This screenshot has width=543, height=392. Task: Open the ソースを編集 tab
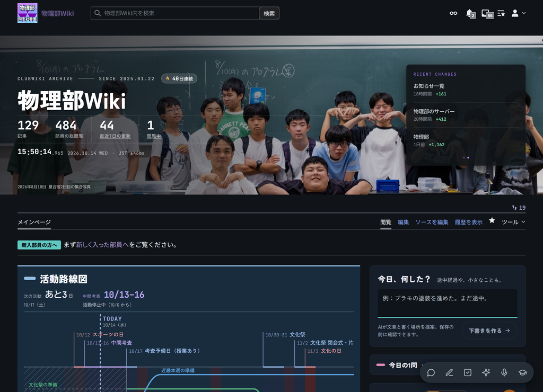click(x=432, y=222)
